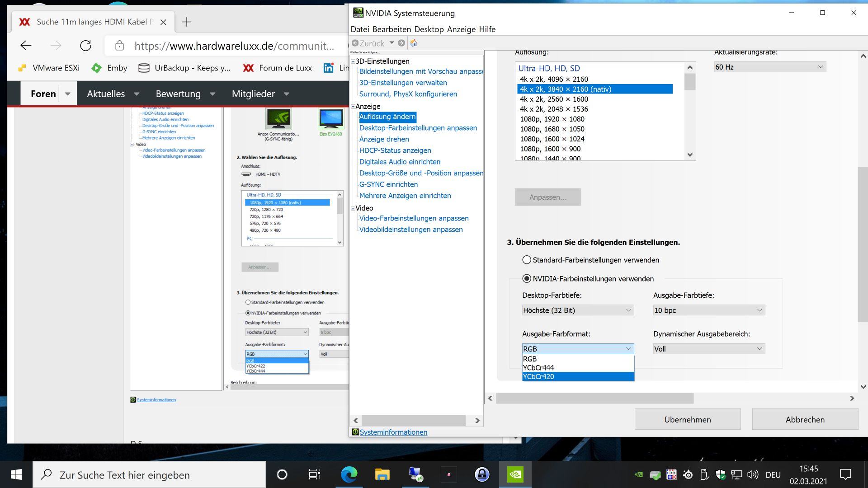
Task: Open Microsoft Edge from the taskbar
Action: pos(349,474)
